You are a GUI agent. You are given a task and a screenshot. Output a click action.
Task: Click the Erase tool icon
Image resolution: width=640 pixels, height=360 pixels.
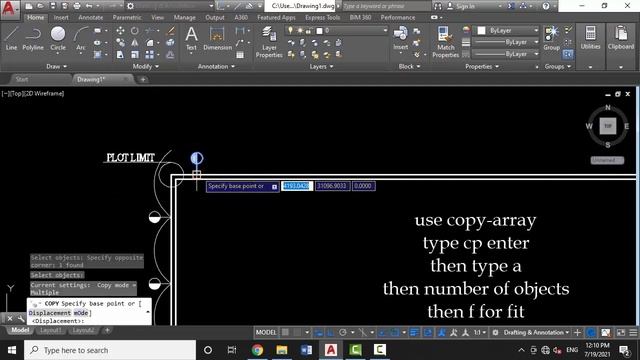(x=171, y=31)
